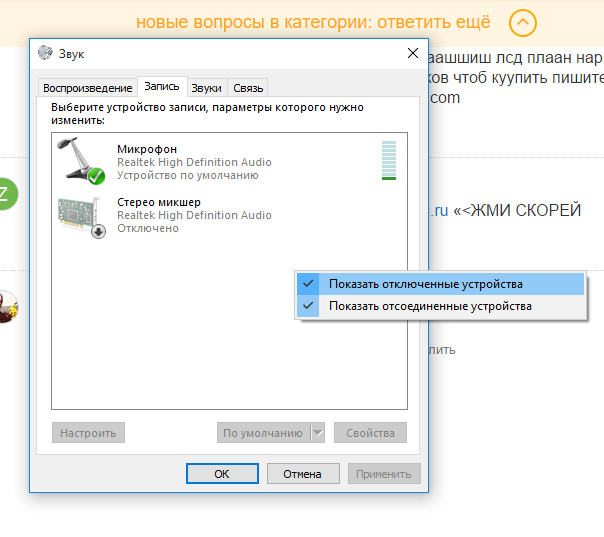This screenshot has height=537, width=604.
Task: Toggle 'Показать отключенные устройства' checkmark
Action: click(309, 284)
